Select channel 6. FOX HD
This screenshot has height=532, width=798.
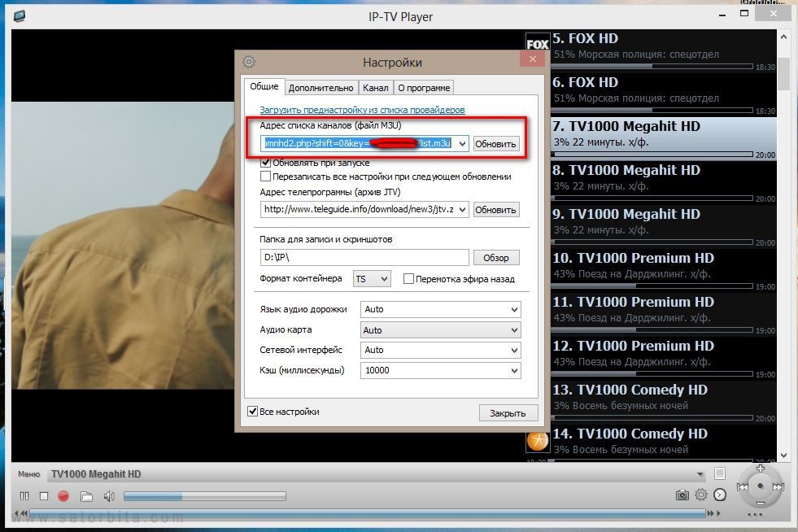pos(663,95)
